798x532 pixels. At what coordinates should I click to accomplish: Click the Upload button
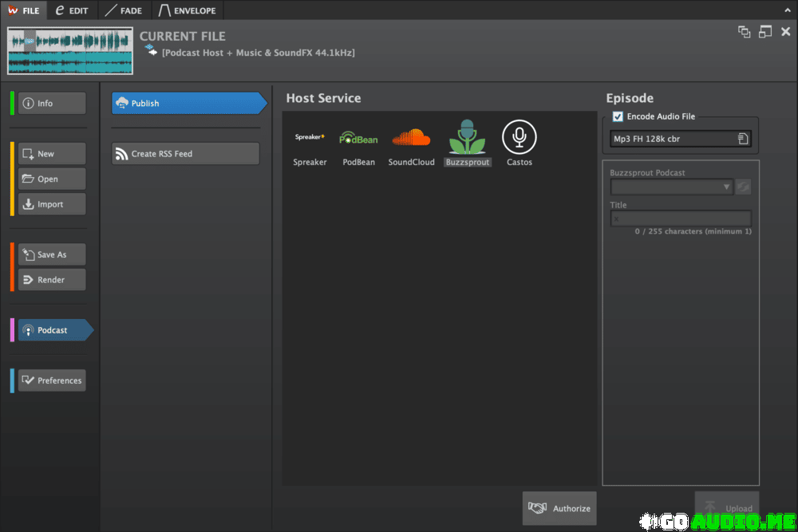click(x=727, y=508)
